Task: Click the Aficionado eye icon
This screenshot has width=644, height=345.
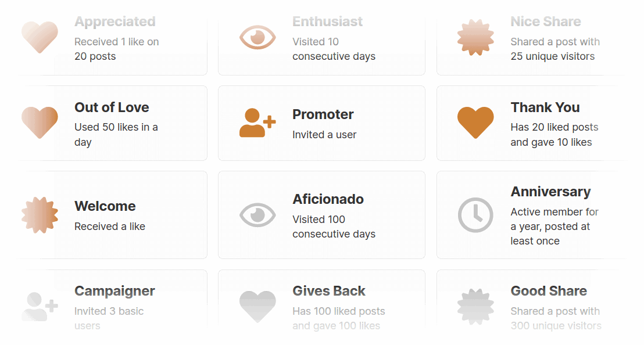Action: (257, 215)
